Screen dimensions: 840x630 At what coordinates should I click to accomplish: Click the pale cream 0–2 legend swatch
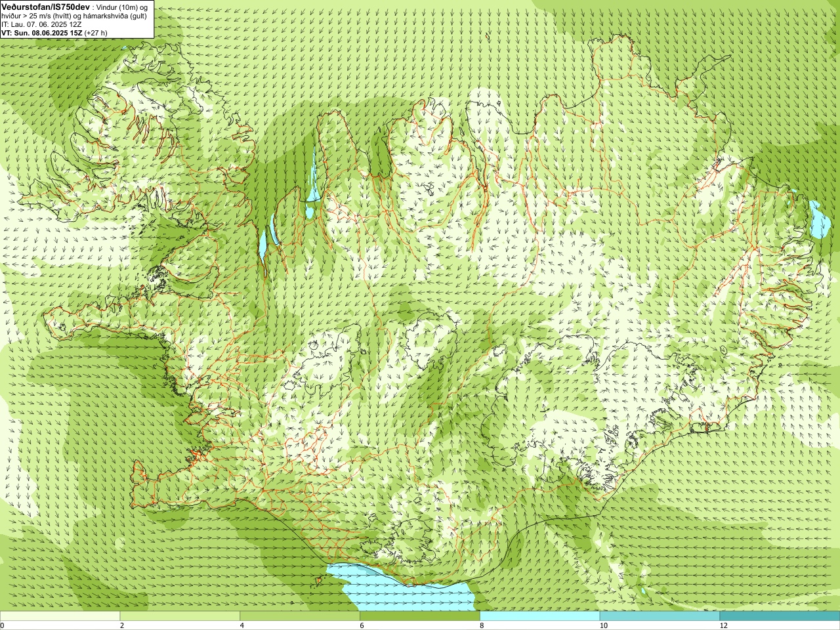pos(60,616)
